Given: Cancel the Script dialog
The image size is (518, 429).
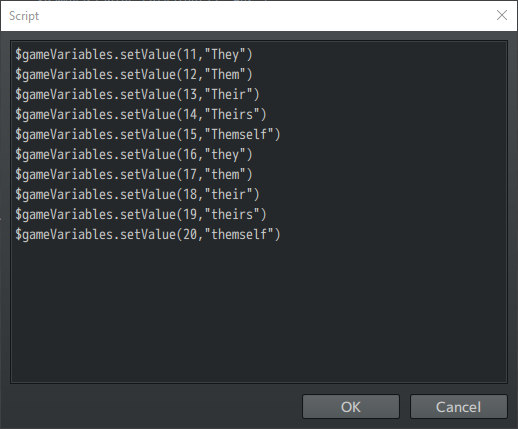Looking at the screenshot, I should (459, 407).
